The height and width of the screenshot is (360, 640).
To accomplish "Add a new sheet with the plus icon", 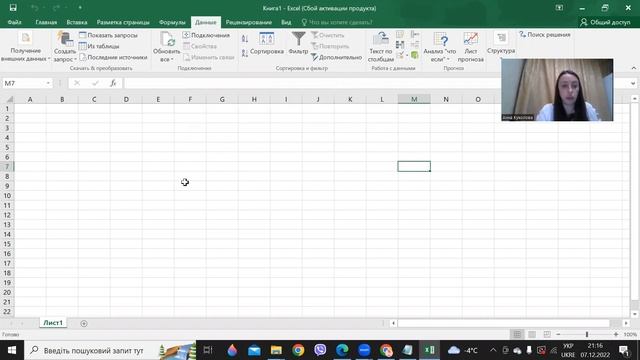I will pos(84,323).
